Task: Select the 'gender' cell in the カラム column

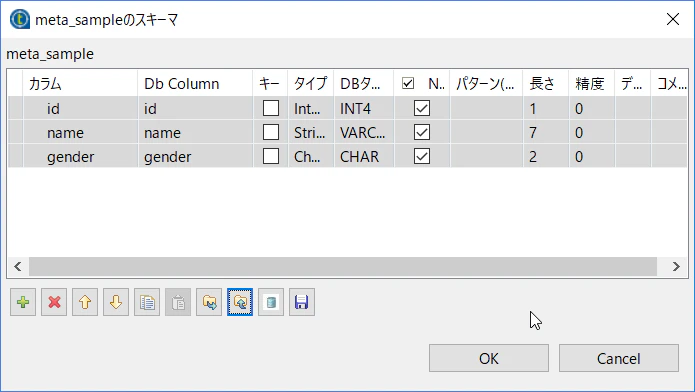Action: point(80,157)
